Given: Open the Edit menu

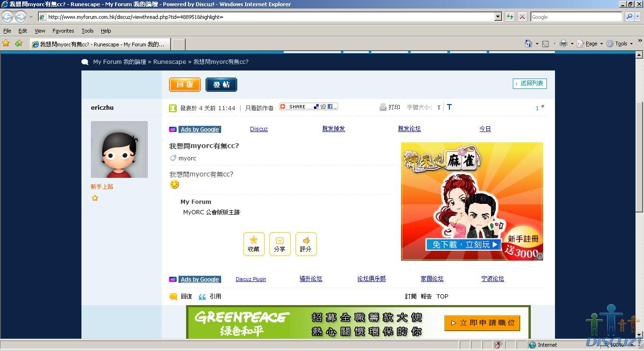Looking at the screenshot, I should click(x=23, y=31).
